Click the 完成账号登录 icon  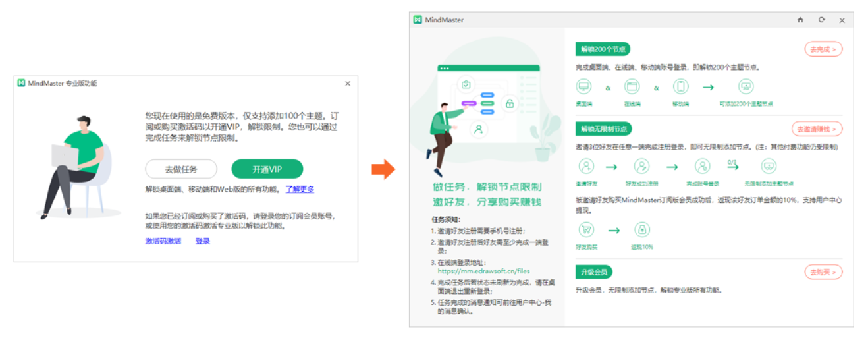pos(703,166)
